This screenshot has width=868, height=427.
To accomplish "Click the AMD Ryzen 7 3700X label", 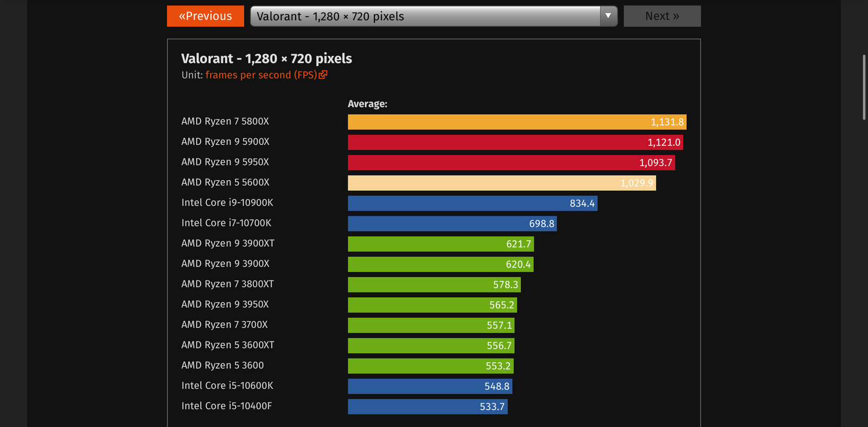I will pos(225,325).
